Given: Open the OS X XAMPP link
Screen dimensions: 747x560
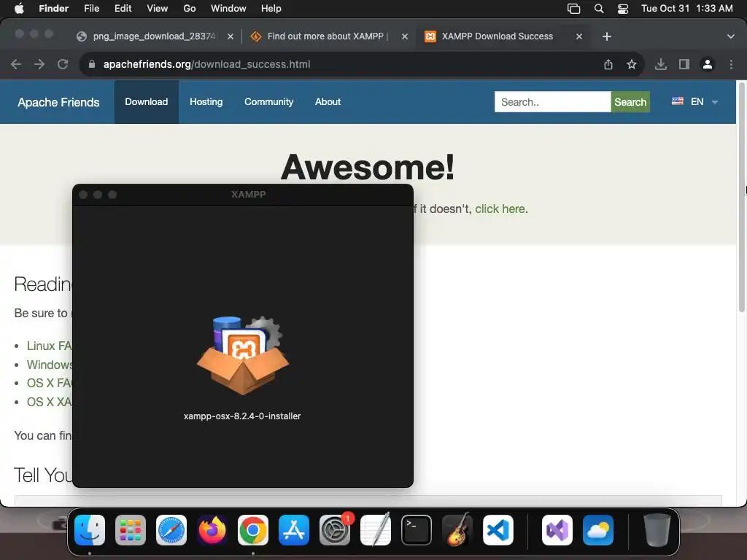Looking at the screenshot, I should 49,402.
